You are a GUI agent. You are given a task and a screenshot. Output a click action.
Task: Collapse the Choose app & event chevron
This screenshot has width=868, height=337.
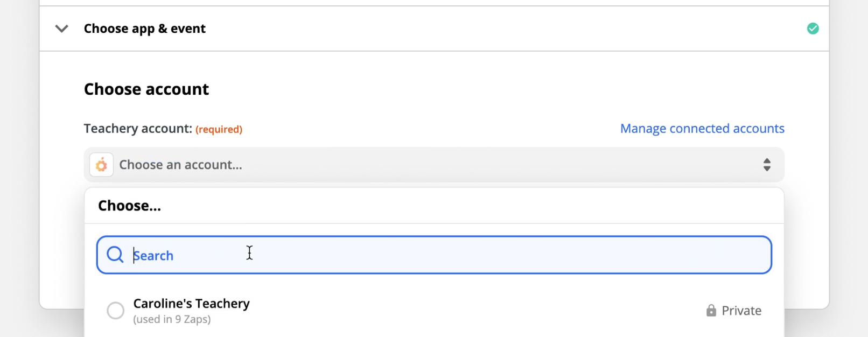pos(62,29)
